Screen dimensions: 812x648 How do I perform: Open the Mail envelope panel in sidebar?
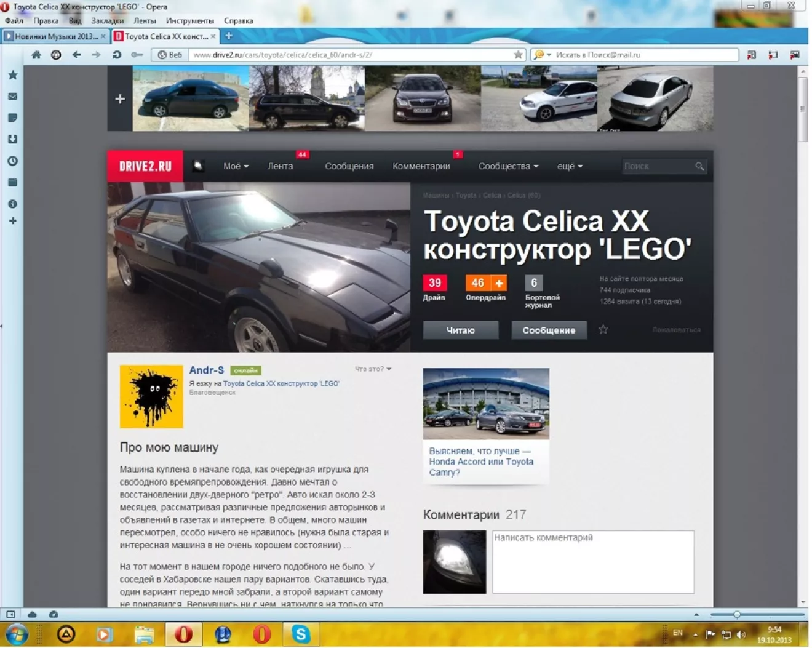pyautogui.click(x=12, y=97)
